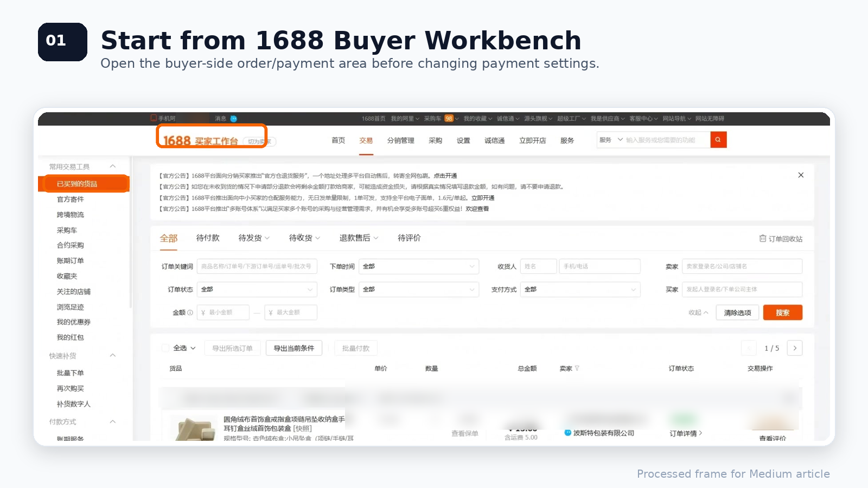Click the consignee phone (手机/电话) field

pos(600,266)
